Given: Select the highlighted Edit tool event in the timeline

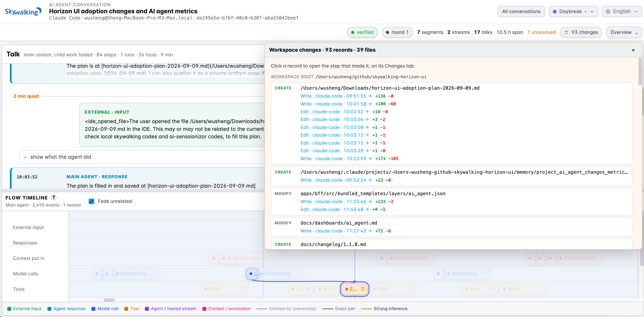Looking at the screenshot, I should coord(354,289).
